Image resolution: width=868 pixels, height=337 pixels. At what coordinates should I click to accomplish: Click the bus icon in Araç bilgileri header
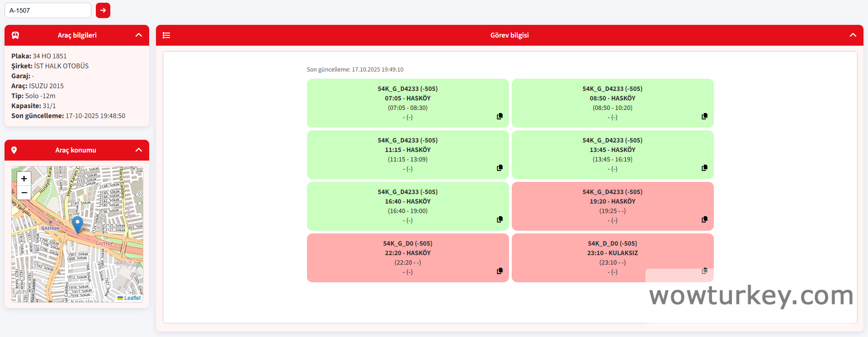pos(15,35)
